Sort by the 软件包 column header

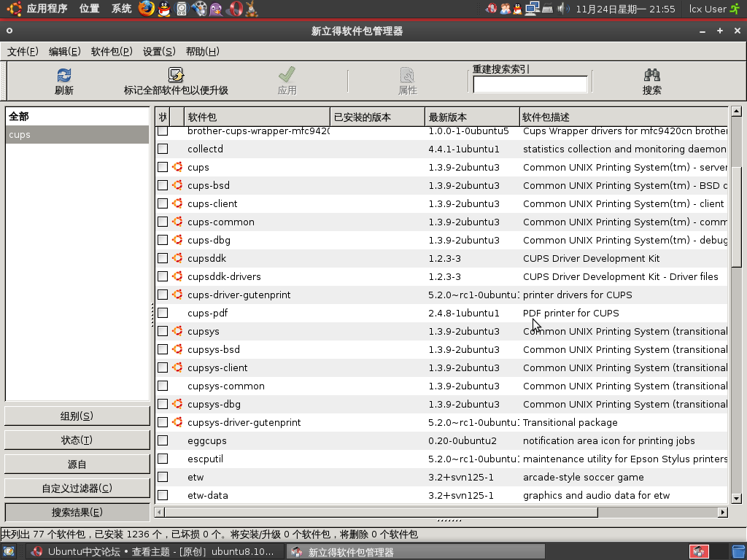[x=257, y=117]
